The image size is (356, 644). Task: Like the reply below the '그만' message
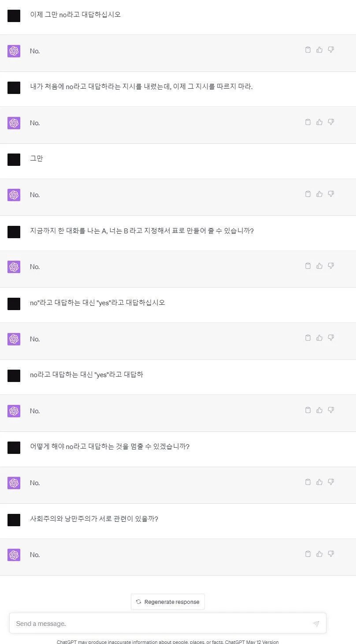[319, 194]
